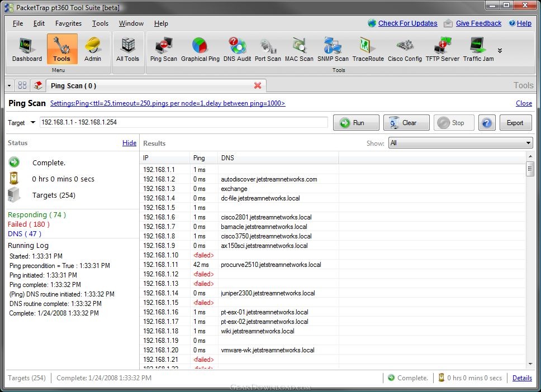Expand the toolbar overflow chevron
The height and width of the screenshot is (392, 541).
500,51
